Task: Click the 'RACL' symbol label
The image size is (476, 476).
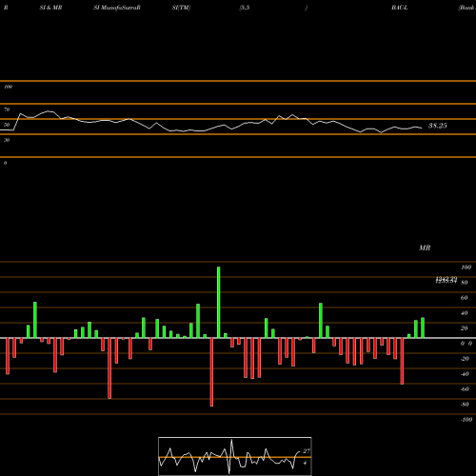Action: (400, 8)
